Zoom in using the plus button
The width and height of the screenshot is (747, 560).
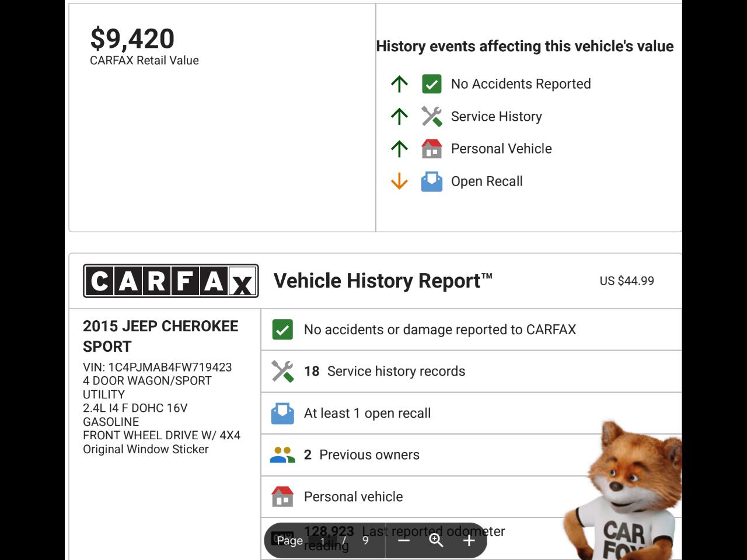click(x=469, y=541)
